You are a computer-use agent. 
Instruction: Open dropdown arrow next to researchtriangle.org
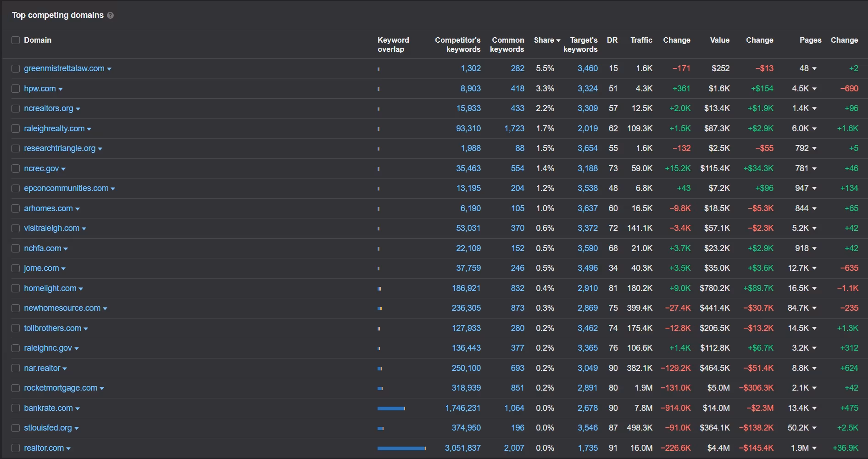100,149
